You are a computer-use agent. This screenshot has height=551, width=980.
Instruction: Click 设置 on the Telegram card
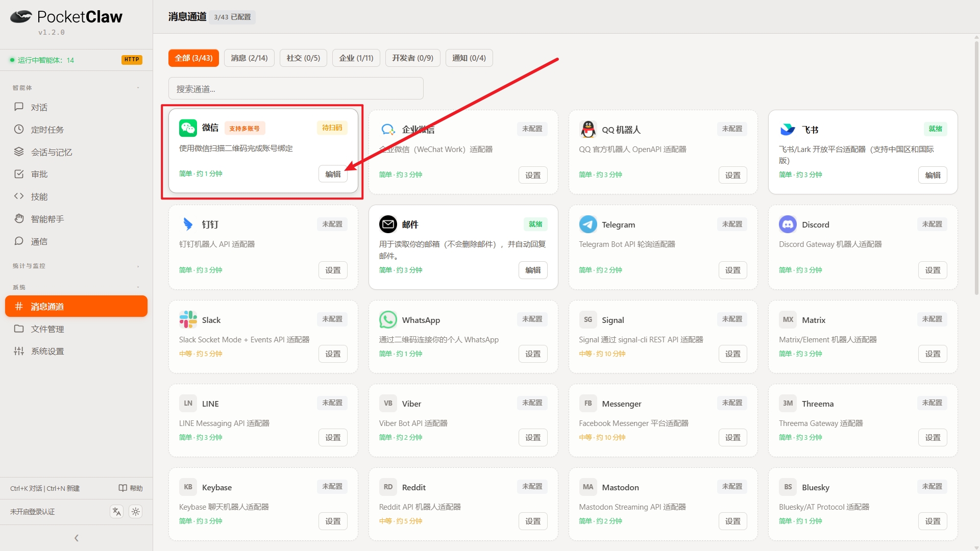click(x=733, y=270)
